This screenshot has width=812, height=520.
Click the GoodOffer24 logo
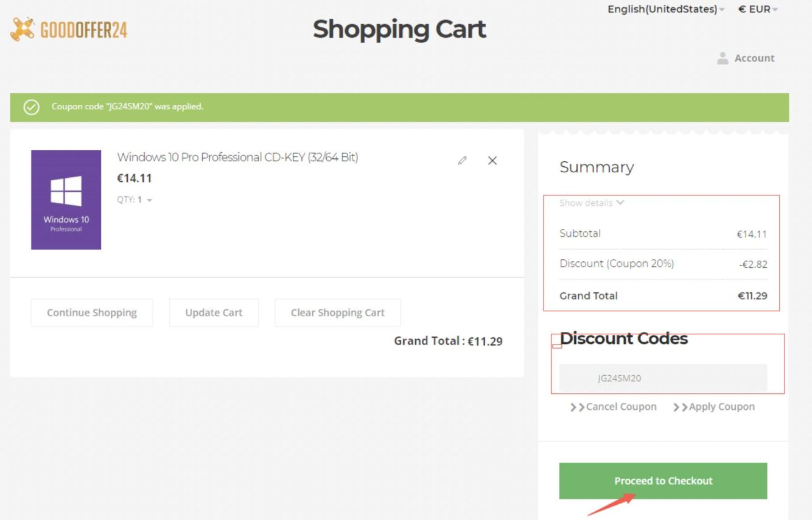69,29
